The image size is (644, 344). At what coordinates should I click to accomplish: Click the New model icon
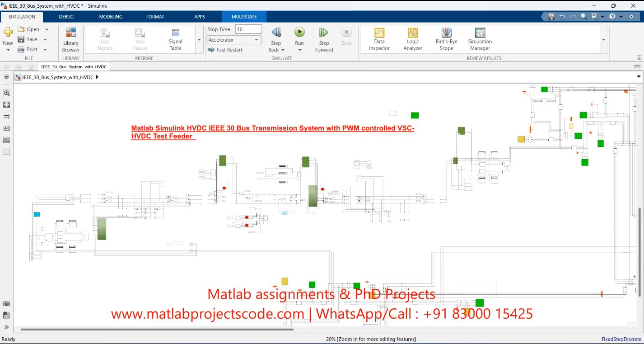tap(8, 33)
